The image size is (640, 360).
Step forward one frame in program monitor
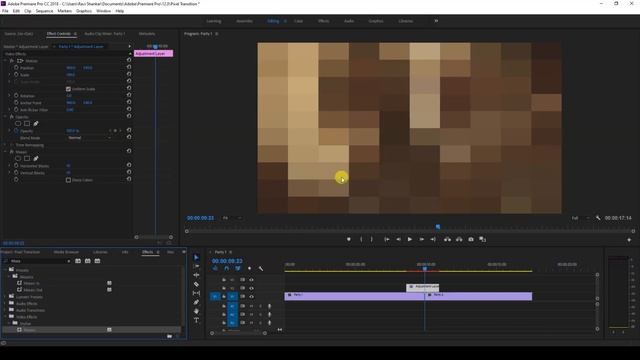pyautogui.click(x=422, y=239)
